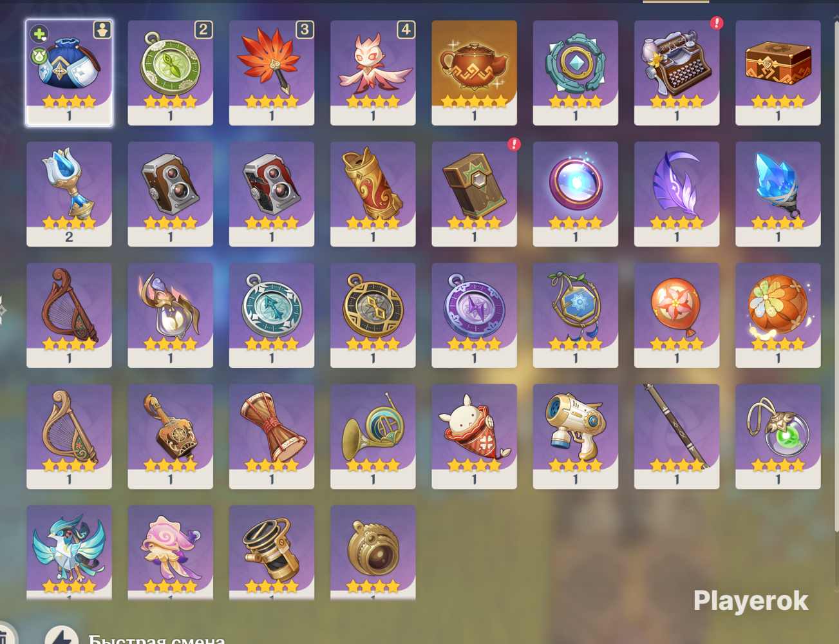The image size is (839, 644).
Task: Pick the purple feather gadget
Action: point(677,194)
